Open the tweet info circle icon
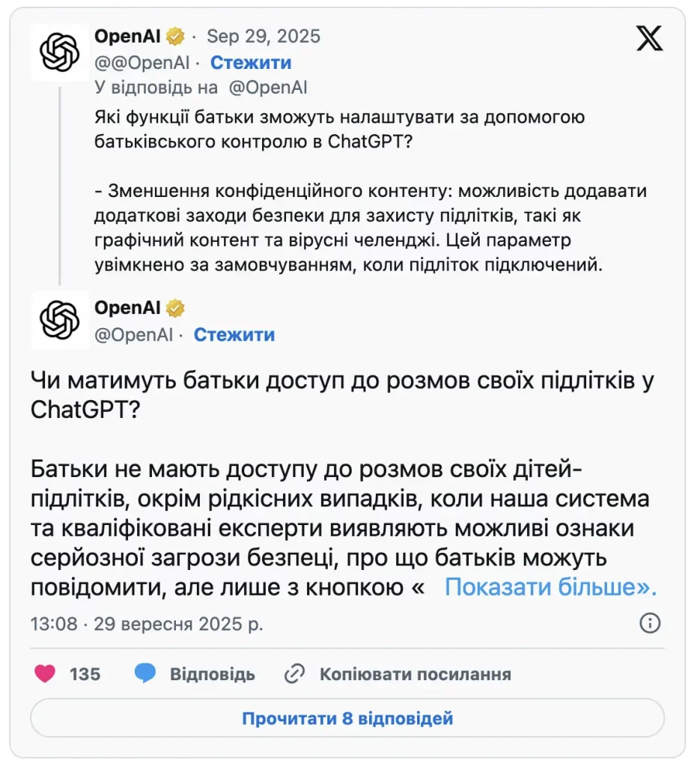Screen dimensions: 700x767 coord(650,623)
